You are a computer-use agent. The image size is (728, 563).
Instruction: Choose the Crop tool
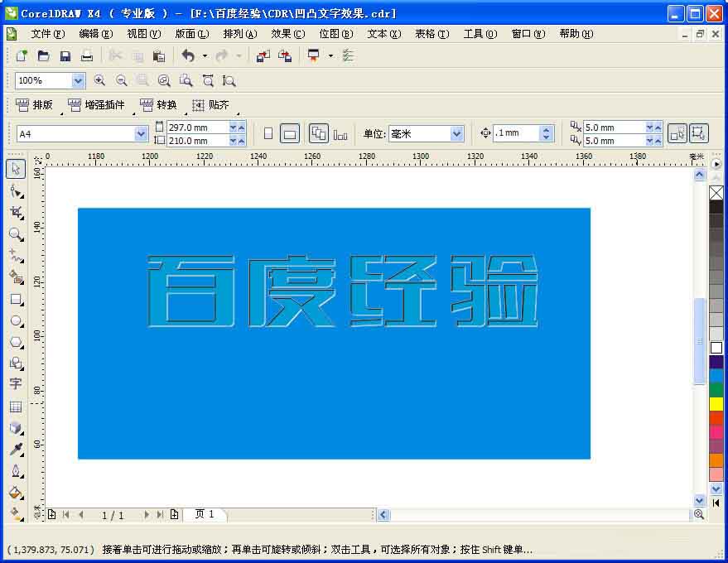[x=16, y=213]
